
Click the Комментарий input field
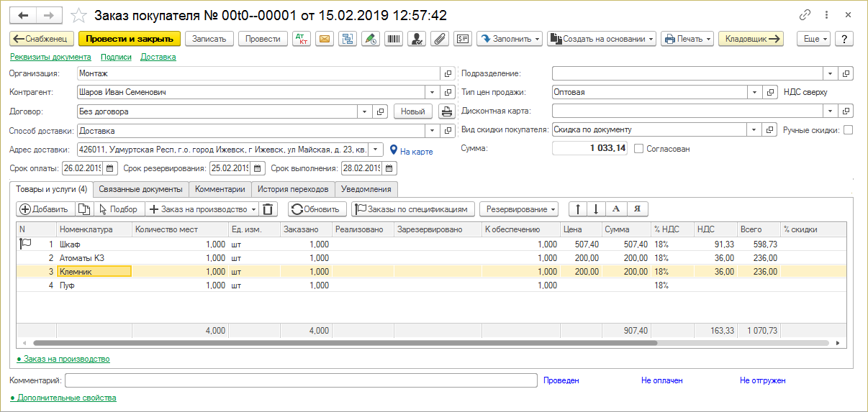[301, 380]
